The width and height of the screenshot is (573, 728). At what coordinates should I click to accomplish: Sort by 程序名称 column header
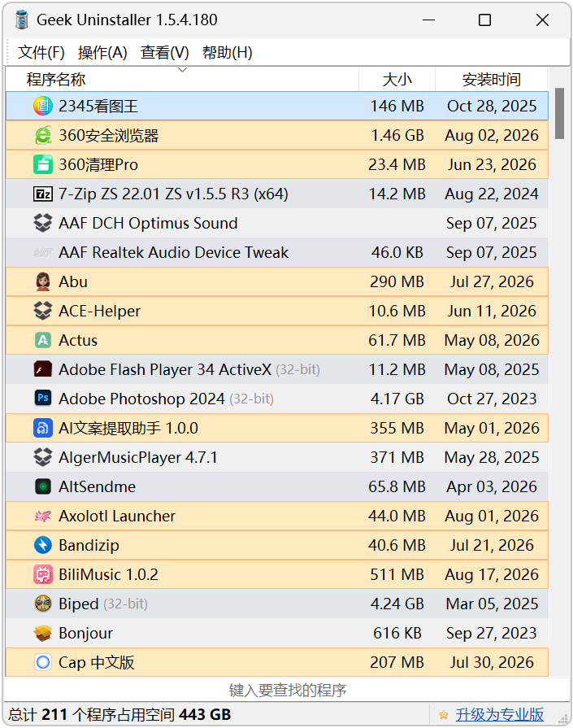(x=182, y=80)
